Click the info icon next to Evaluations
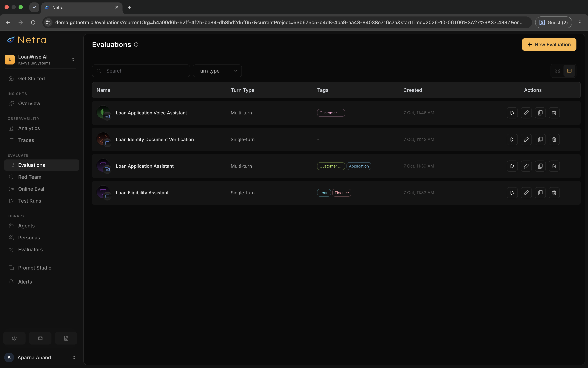 tap(136, 45)
